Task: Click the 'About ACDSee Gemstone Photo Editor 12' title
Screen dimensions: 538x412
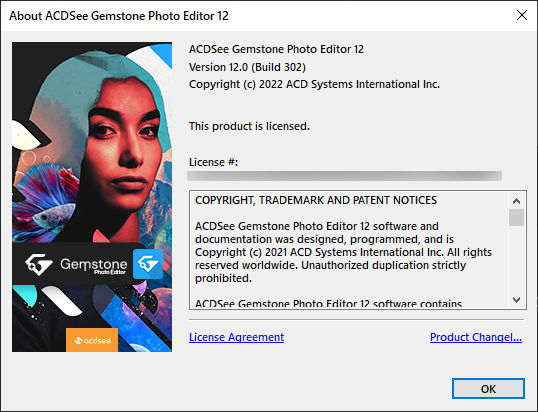Action: (119, 16)
